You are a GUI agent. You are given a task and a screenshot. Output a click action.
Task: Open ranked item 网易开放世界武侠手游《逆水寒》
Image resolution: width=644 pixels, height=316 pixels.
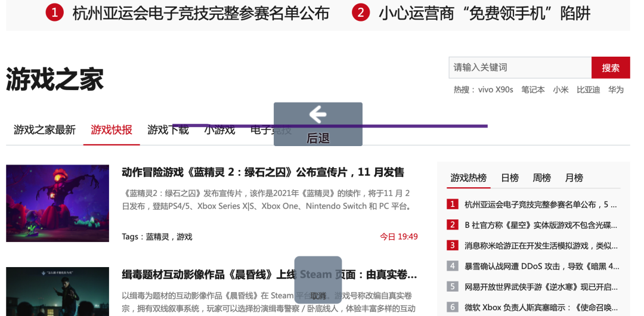point(541,286)
